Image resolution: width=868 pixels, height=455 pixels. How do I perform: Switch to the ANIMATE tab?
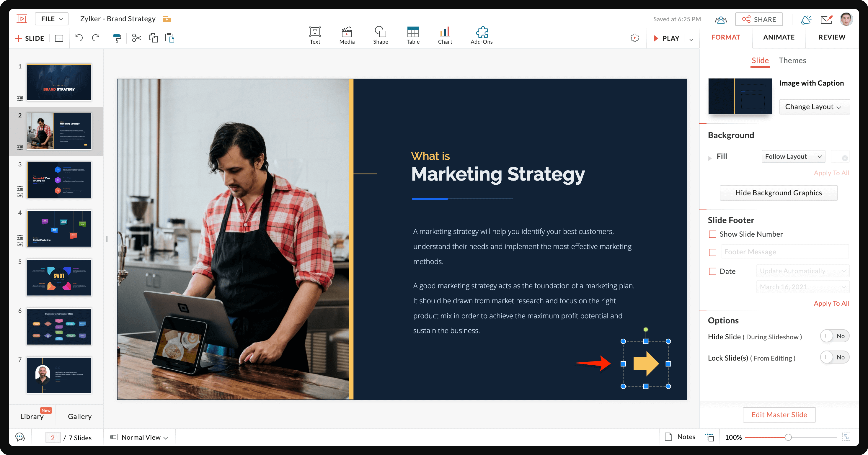click(x=778, y=37)
